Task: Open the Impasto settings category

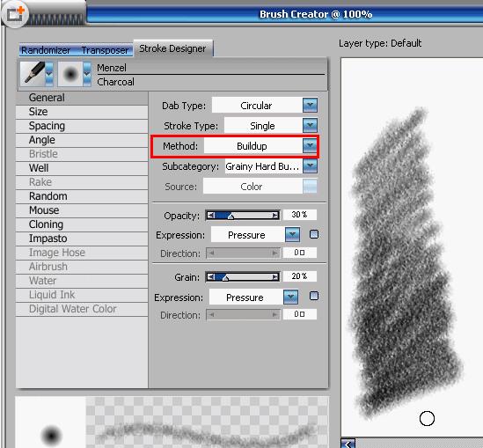Action: (82, 239)
